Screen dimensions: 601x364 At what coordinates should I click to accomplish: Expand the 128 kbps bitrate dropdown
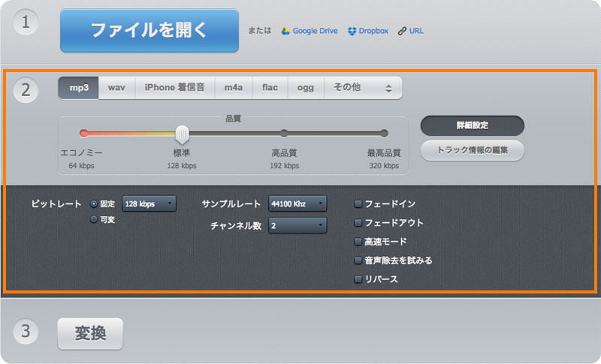tap(149, 203)
